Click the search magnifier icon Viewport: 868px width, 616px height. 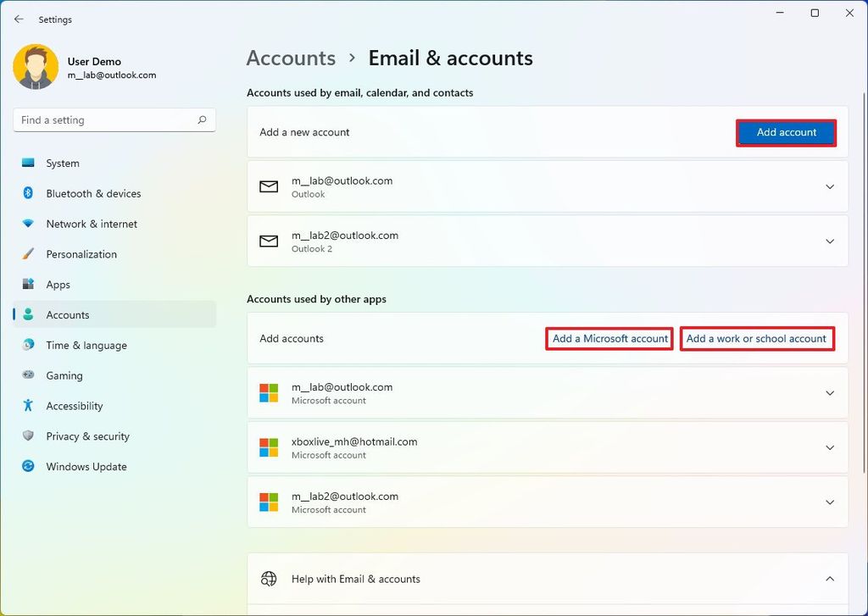pos(202,119)
